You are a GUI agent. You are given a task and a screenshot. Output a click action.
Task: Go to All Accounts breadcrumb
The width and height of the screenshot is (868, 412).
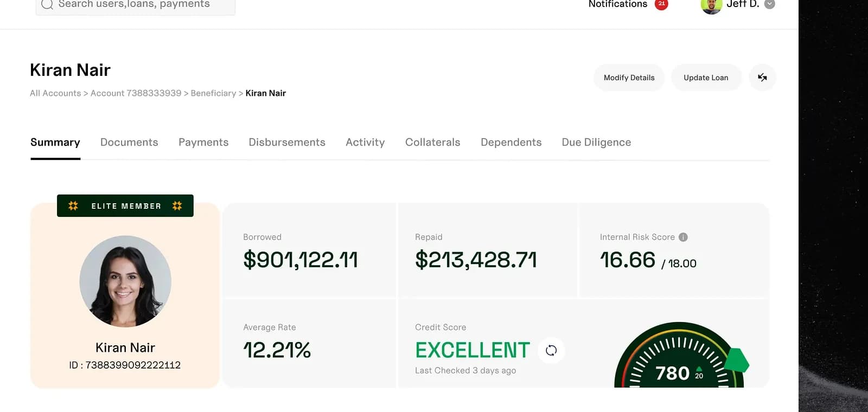55,93
